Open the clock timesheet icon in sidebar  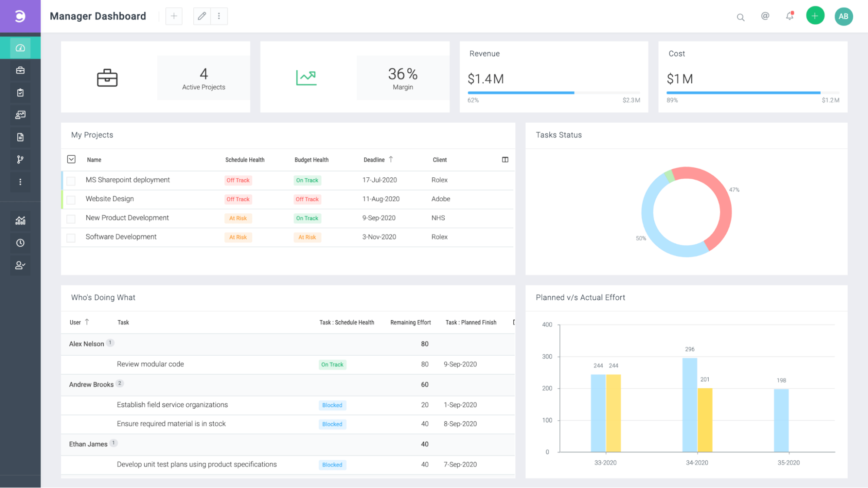pyautogui.click(x=20, y=243)
